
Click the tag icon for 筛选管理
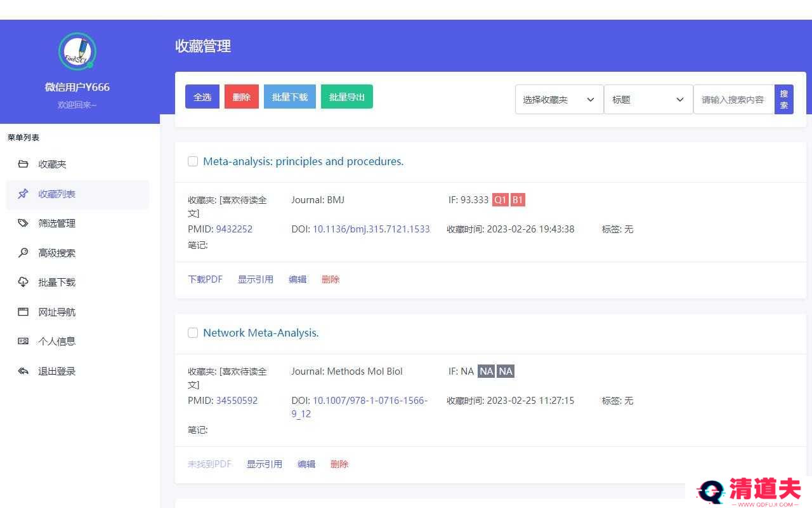pyautogui.click(x=23, y=224)
